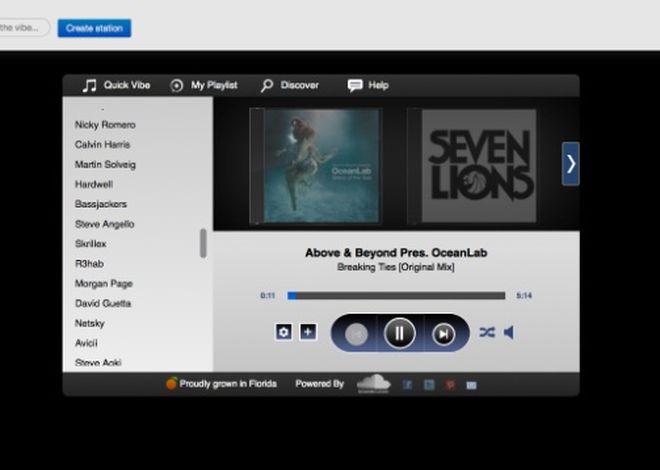Pick Steve Angello from the list
This screenshot has height=470, width=660.
click(104, 224)
